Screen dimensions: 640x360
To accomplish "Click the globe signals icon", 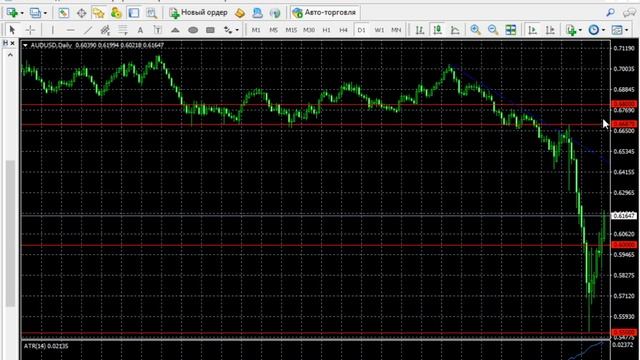I will coord(275,13).
